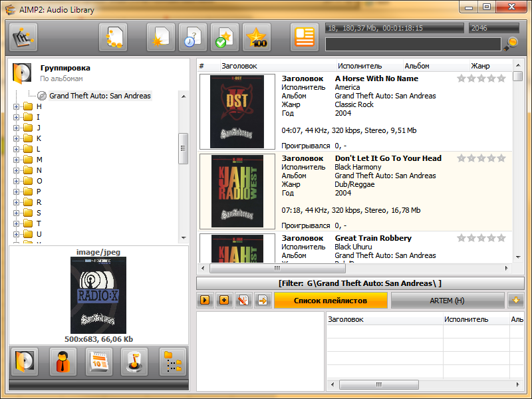Rate A Horse With No Name five stars
Image resolution: width=532 pixels, height=399 pixels.
click(x=501, y=78)
